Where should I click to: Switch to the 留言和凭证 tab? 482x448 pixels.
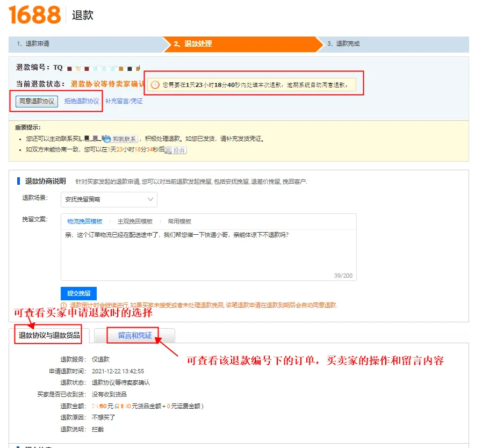[135, 336]
